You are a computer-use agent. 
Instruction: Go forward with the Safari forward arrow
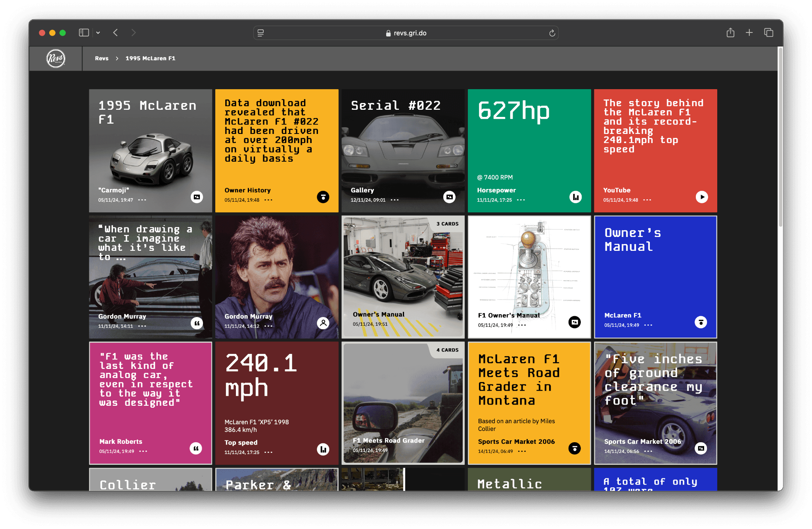click(133, 33)
